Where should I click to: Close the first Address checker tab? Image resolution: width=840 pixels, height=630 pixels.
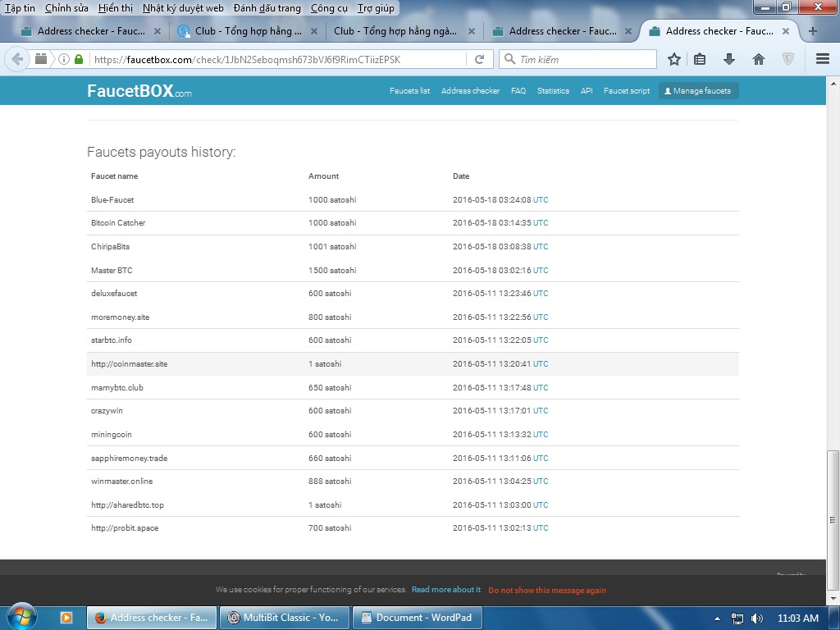157,32
